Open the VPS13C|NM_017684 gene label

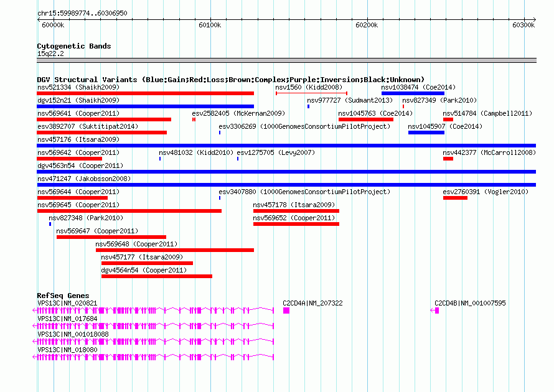(x=67, y=319)
